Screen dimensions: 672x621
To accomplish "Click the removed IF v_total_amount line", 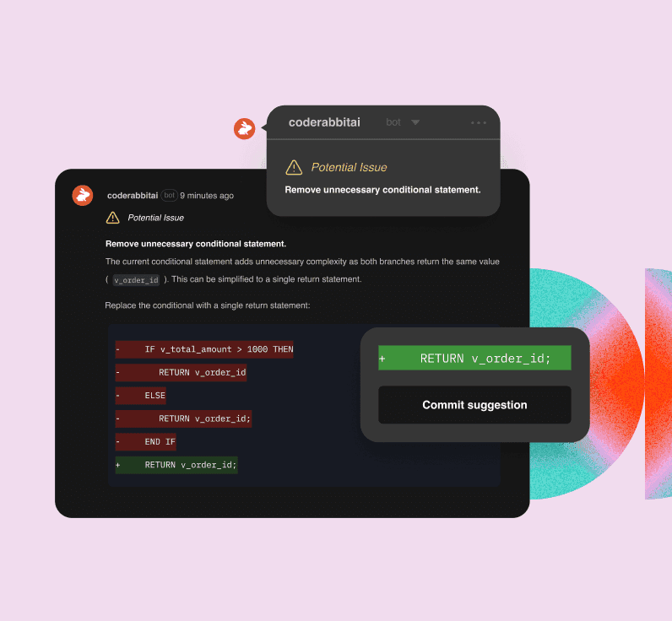I will pos(204,349).
